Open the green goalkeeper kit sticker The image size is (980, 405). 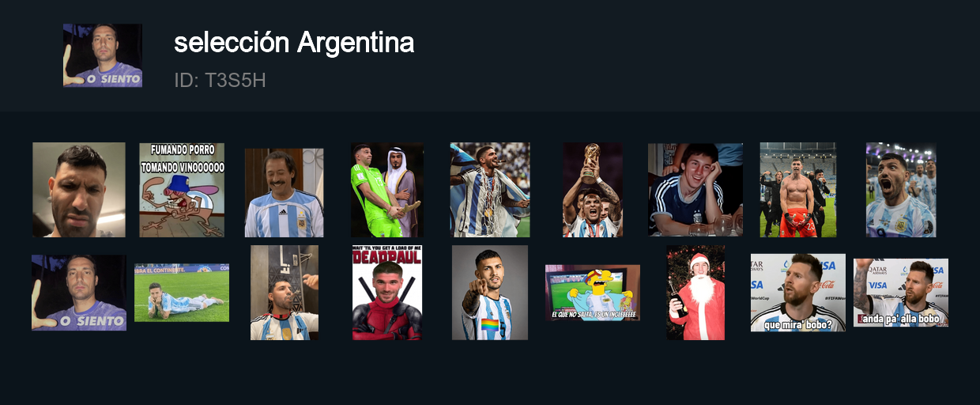pos(387,190)
